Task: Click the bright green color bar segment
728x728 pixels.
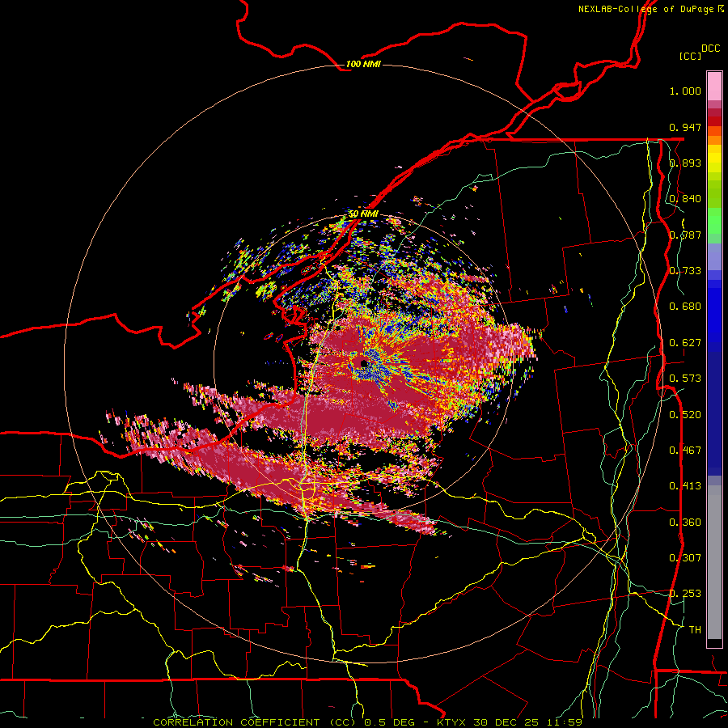Action: [x=714, y=221]
